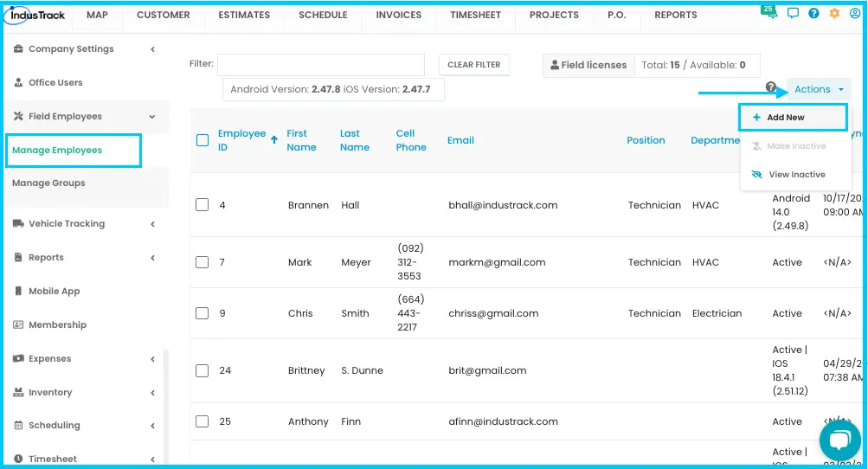Viewport: 868px width, 469px height.
Task: Open the Actions dropdown
Action: point(819,89)
